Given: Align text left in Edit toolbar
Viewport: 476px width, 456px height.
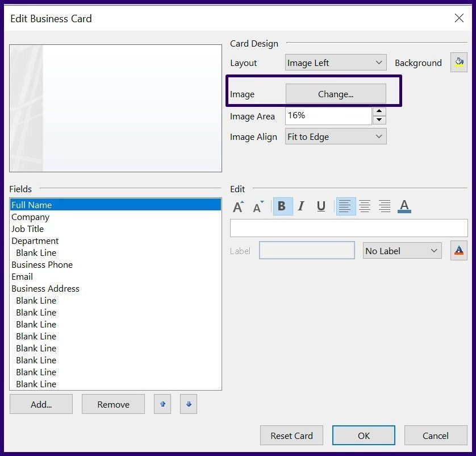Looking at the screenshot, I should click(x=346, y=206).
